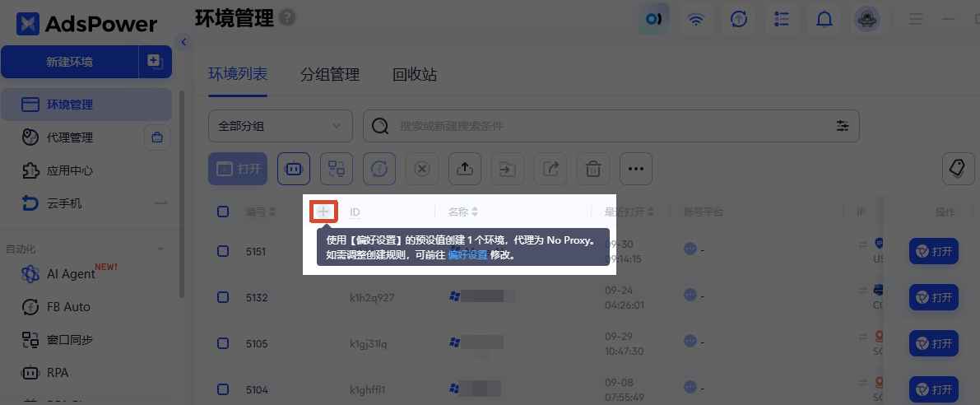Collapse the 自动化 sidebar section
Image resolution: width=980 pixels, height=405 pixels.
coord(160,249)
